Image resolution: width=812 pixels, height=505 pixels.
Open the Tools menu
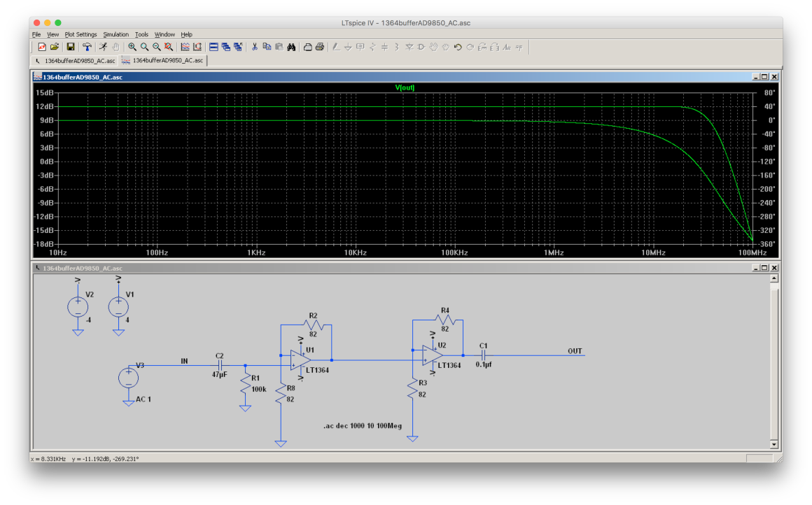pyautogui.click(x=142, y=35)
